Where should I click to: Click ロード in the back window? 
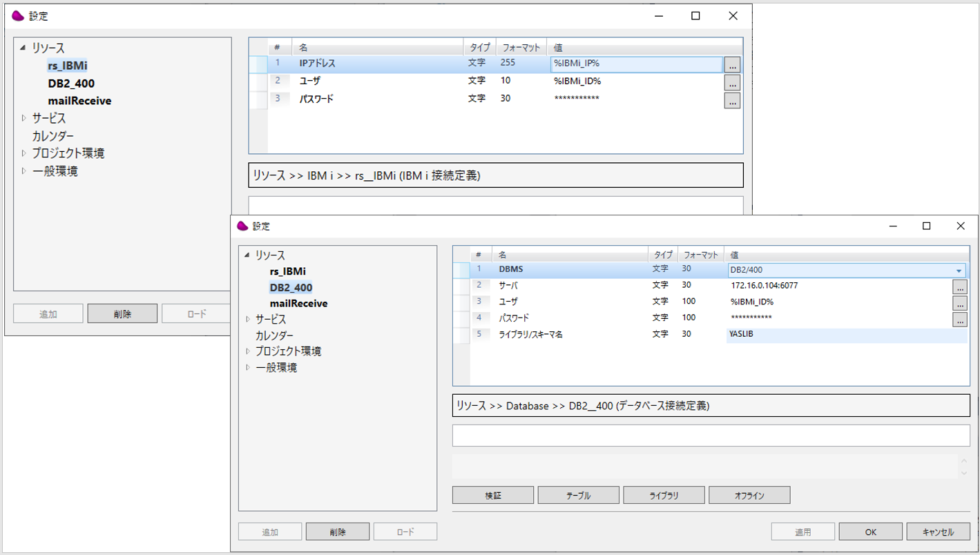[x=196, y=313]
